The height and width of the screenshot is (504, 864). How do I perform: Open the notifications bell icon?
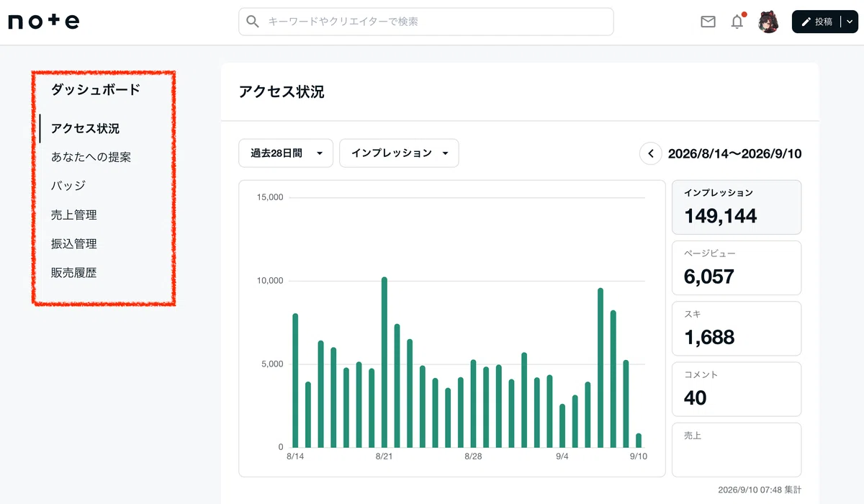[x=737, y=22]
